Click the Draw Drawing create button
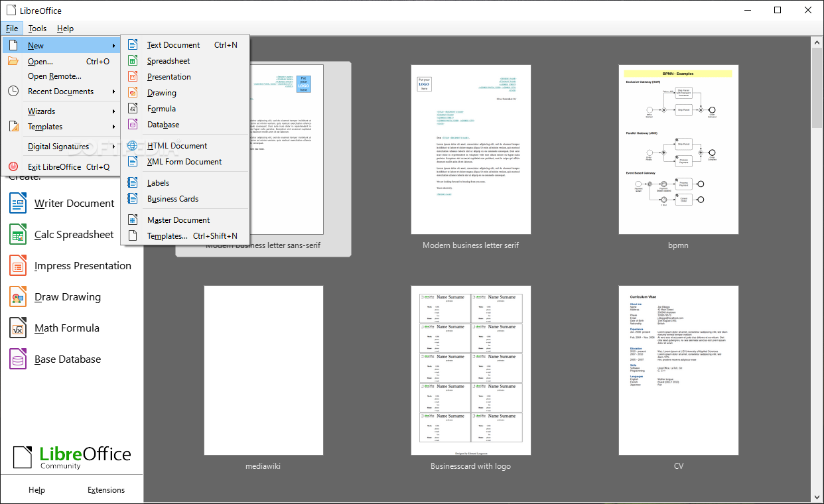Screen dimensions: 824x504 click(x=70, y=297)
